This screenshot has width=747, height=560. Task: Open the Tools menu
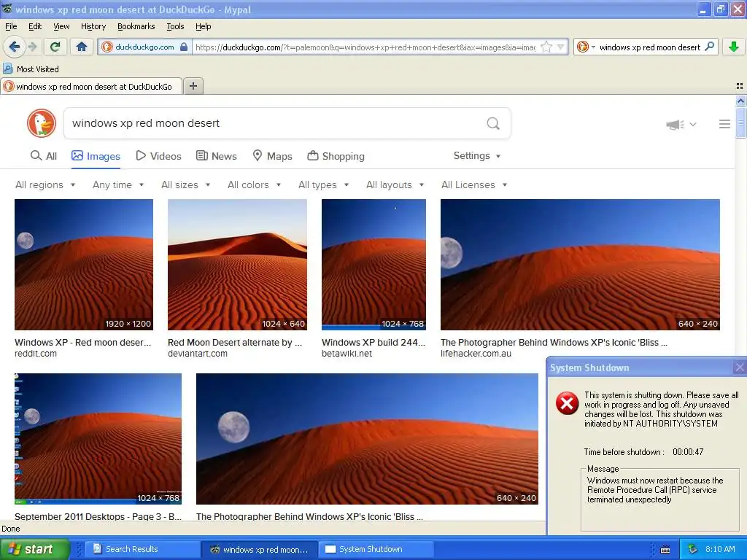pos(175,26)
